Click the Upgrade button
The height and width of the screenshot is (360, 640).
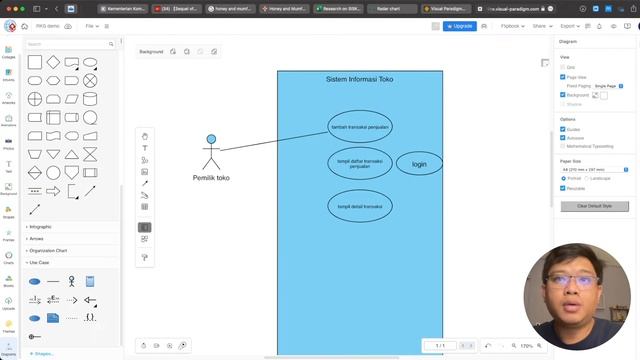pos(460,26)
